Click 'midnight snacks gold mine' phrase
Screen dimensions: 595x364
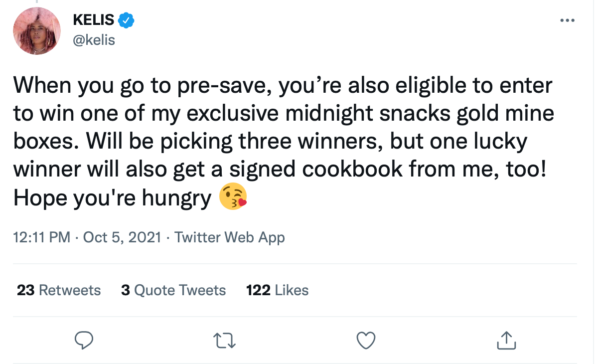[420, 113]
